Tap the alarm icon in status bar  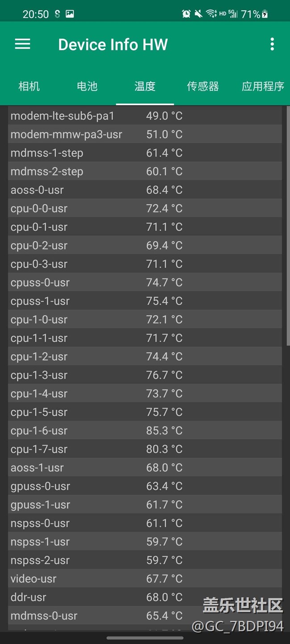[x=186, y=14]
